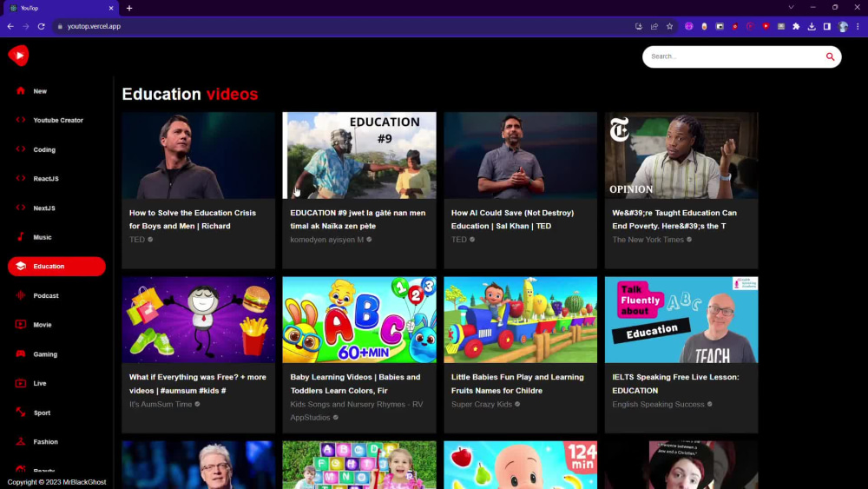This screenshot has height=489, width=868.
Task: Open Richard Reeves TED video thumbnail
Action: click(198, 155)
